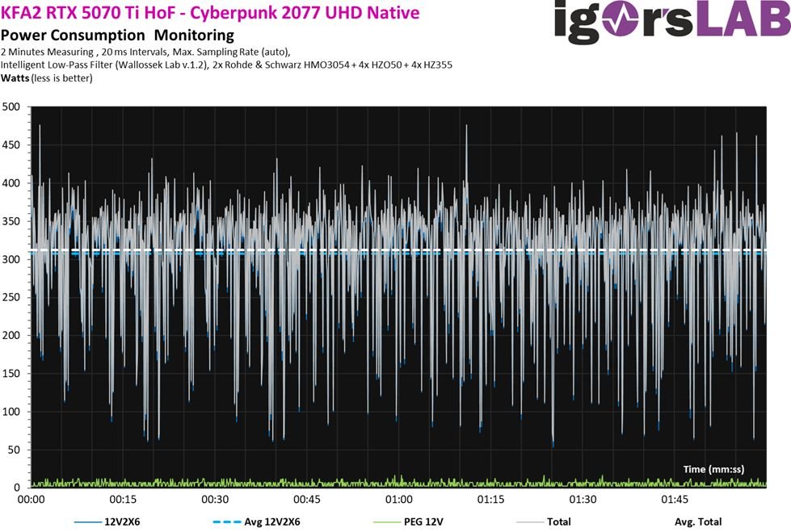Click the 'Avg 12V2X6' legend entry
Screen dimensions: 791x532
click(257, 522)
